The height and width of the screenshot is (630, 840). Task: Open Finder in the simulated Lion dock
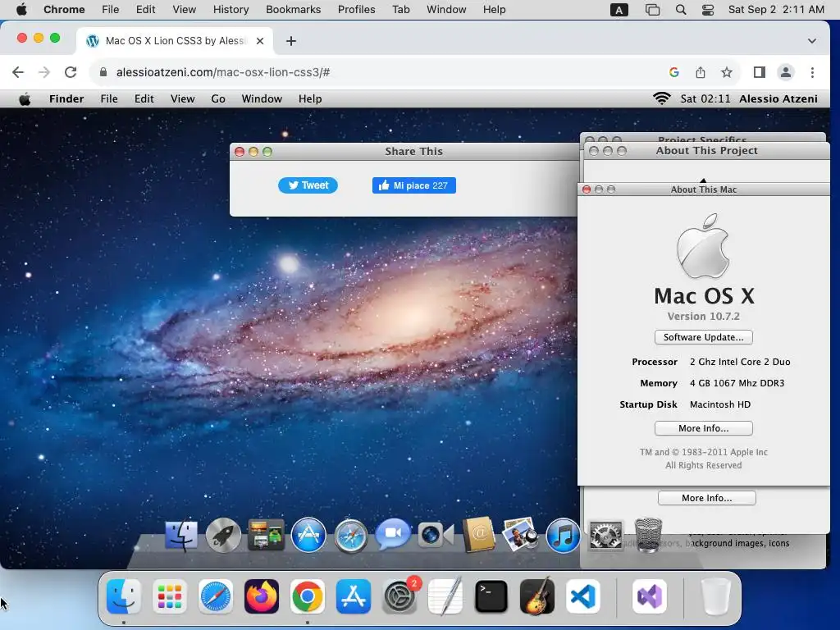coord(181,536)
